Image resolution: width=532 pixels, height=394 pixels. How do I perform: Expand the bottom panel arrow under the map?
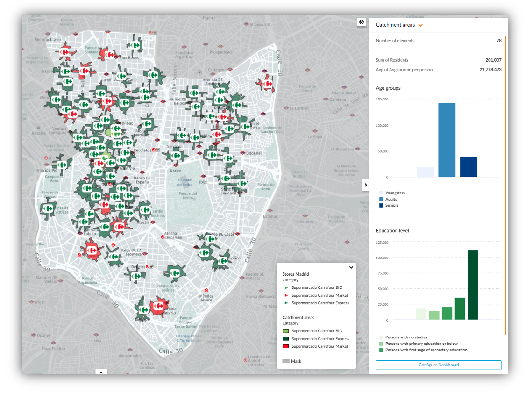pyautogui.click(x=101, y=372)
